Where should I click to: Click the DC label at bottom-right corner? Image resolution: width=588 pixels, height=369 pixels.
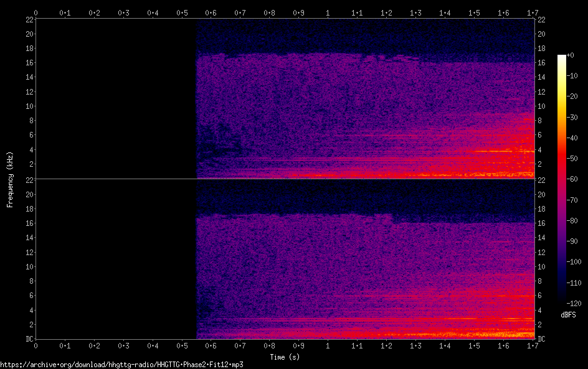[542, 339]
